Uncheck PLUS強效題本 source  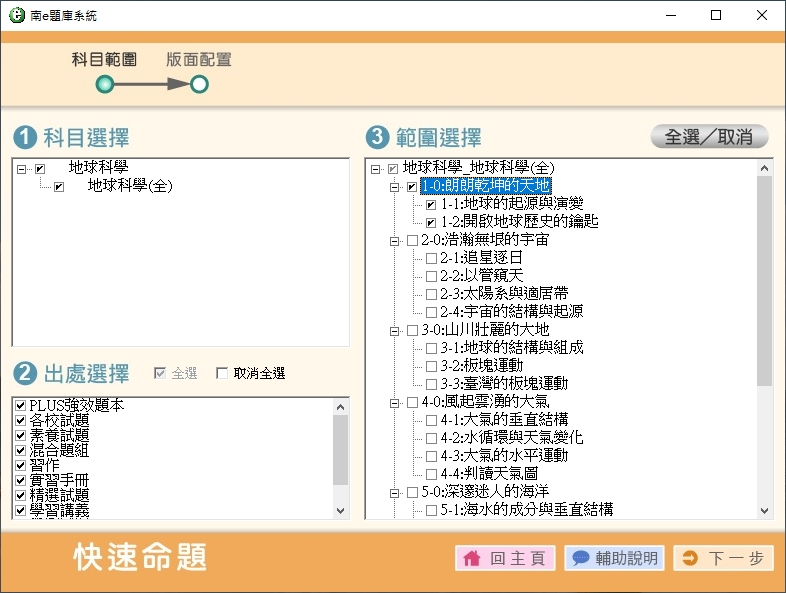[x=21, y=405]
